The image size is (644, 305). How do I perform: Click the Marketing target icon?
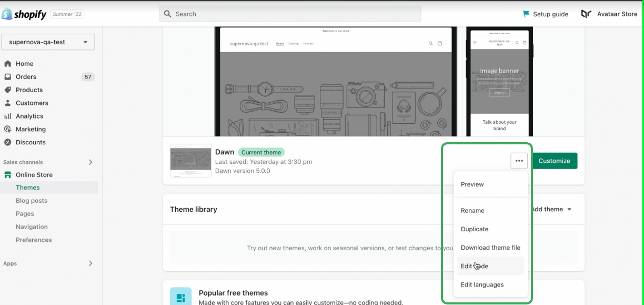8,129
